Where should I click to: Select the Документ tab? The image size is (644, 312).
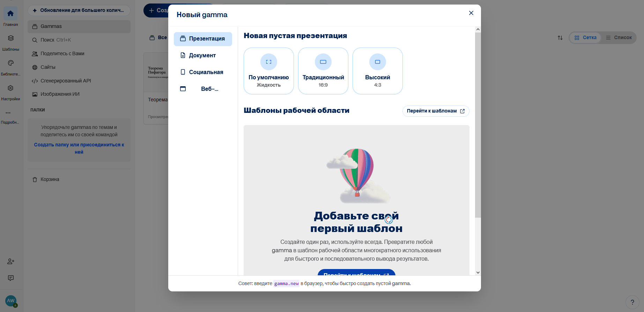[203, 56]
